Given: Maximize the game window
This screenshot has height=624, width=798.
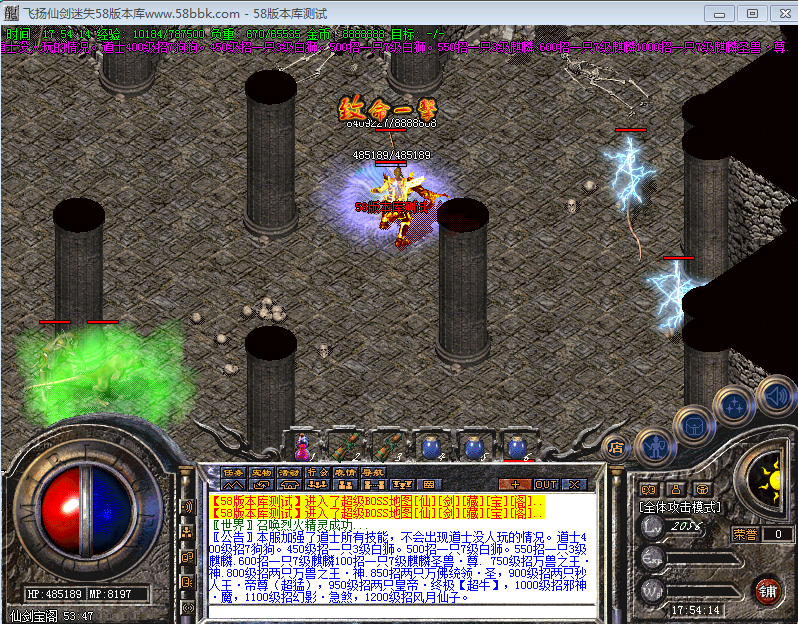Looking at the screenshot, I should pos(752,14).
